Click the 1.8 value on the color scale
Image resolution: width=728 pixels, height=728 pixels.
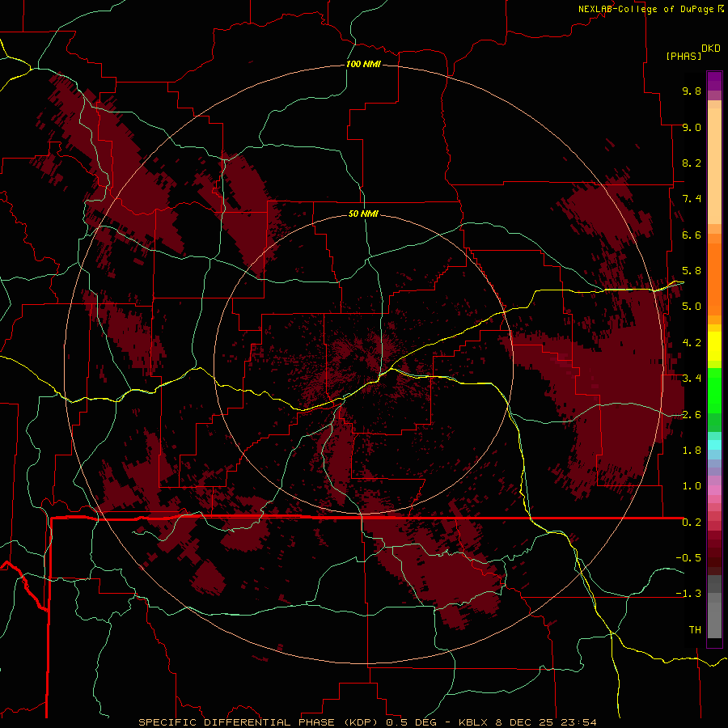click(x=692, y=451)
